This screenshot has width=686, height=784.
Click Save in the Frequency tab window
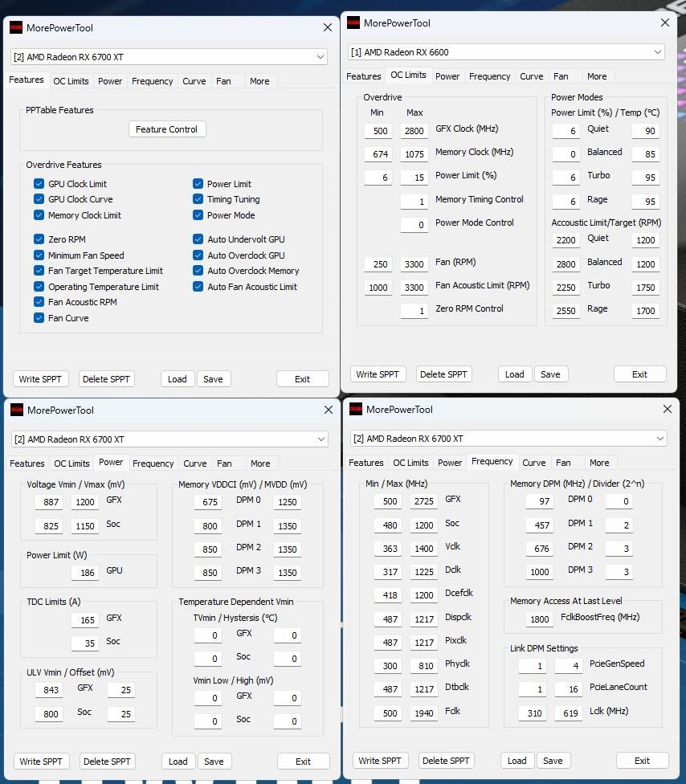click(x=553, y=761)
